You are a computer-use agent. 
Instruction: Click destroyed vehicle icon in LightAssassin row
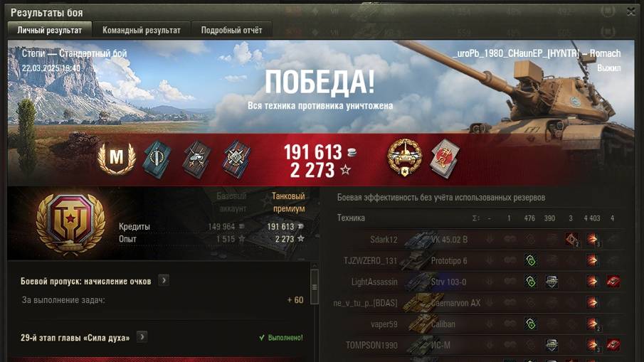click(613, 282)
